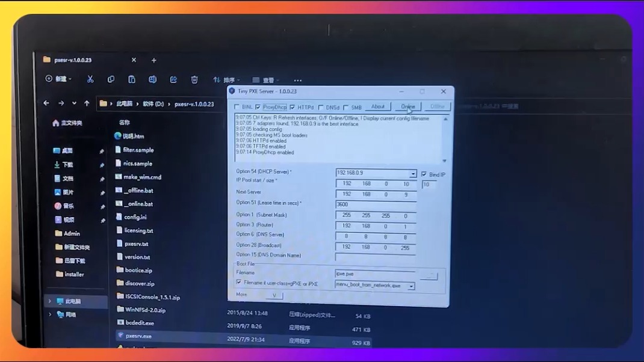The image size is (644, 362).
Task: Click the See more ellipsis icon in toolbar
Action: (x=297, y=79)
